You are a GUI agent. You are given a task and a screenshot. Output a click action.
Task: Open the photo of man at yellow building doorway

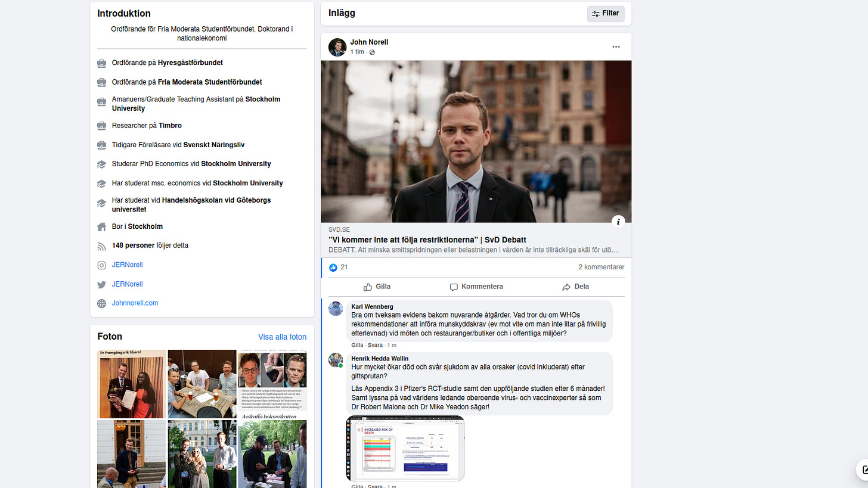coord(132,454)
